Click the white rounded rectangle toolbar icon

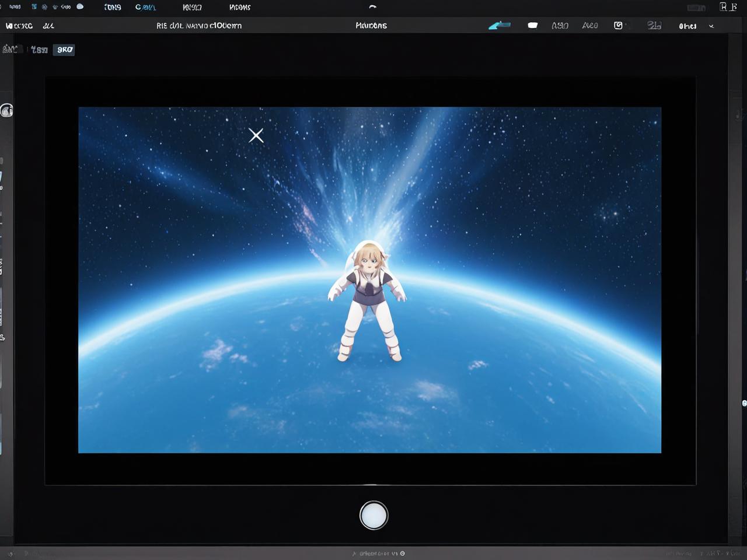pos(532,26)
